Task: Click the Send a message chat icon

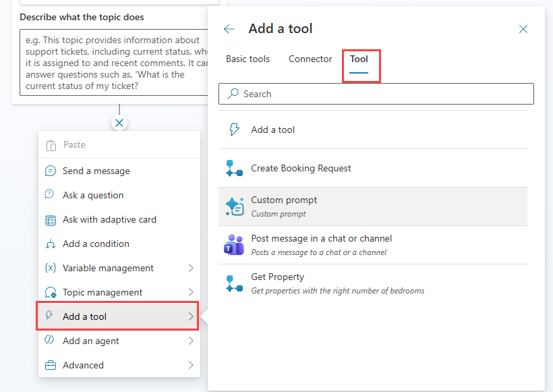Action: [51, 171]
